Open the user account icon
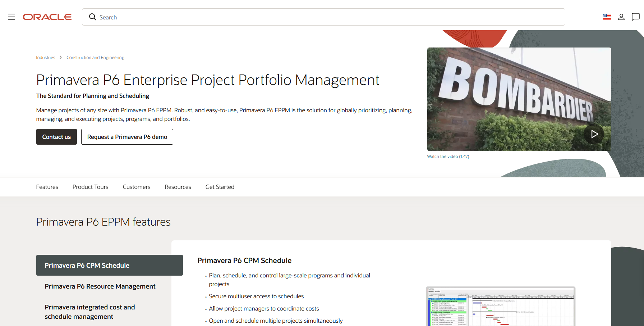Viewport: 644px width, 326px height. [x=621, y=17]
